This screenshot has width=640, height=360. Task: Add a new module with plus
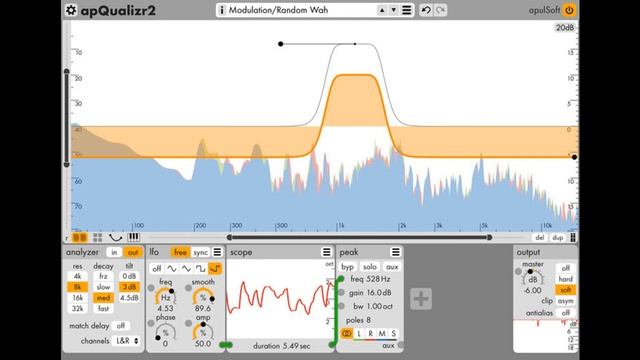tap(421, 299)
